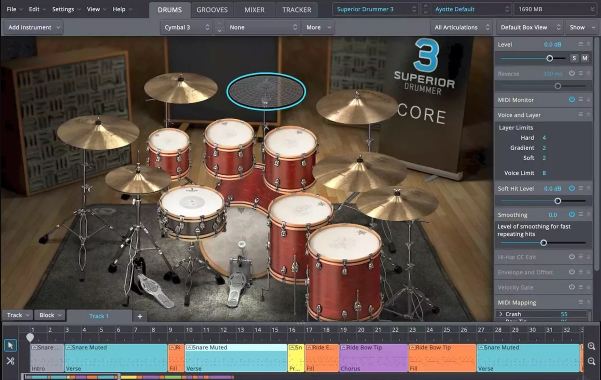
Task: Mute the instrument with M button
Action: click(585, 58)
